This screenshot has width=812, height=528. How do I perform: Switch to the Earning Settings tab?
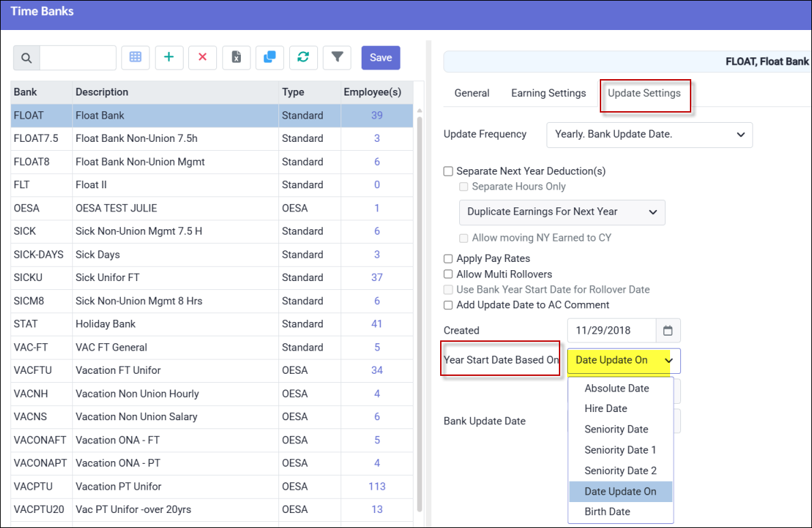tap(549, 93)
